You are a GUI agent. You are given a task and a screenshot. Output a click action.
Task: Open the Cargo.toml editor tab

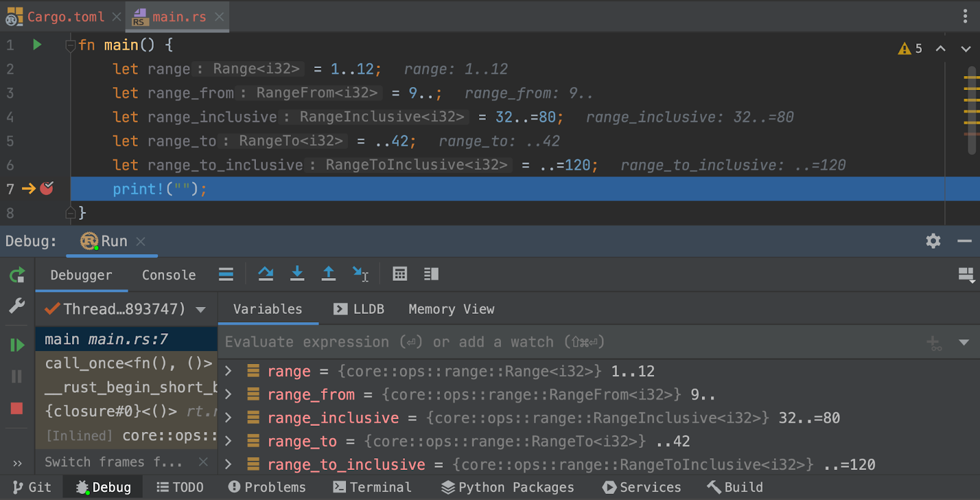point(66,17)
